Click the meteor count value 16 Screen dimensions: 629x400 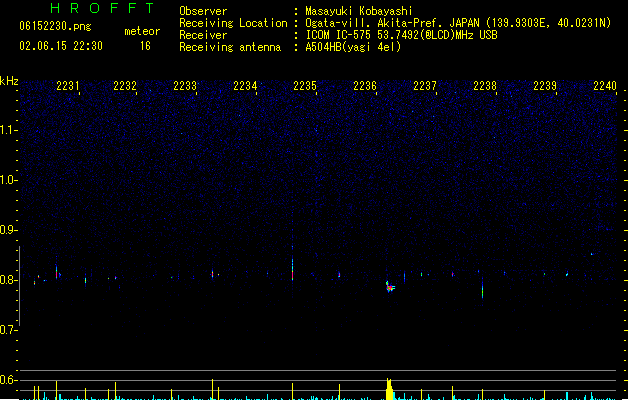pos(145,46)
